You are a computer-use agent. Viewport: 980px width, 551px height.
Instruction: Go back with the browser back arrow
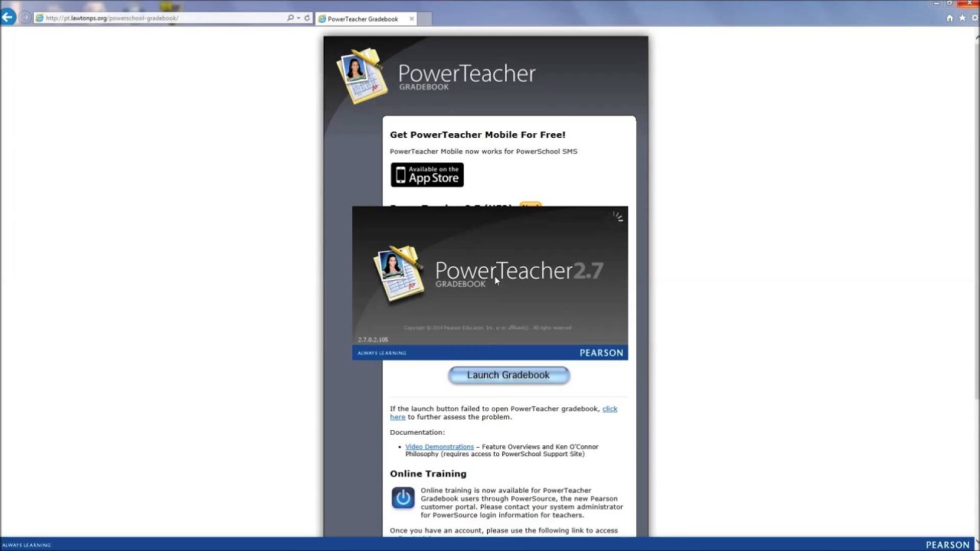coord(8,17)
